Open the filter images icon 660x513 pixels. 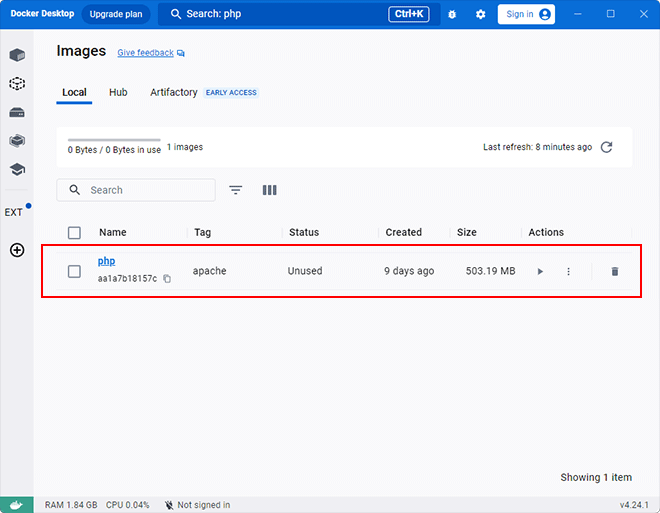235,190
